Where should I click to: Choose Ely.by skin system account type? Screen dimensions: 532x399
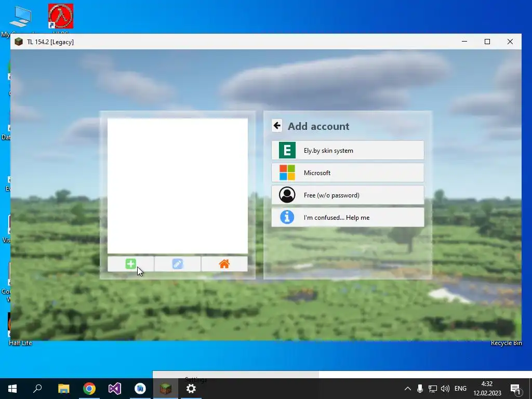[x=348, y=150]
